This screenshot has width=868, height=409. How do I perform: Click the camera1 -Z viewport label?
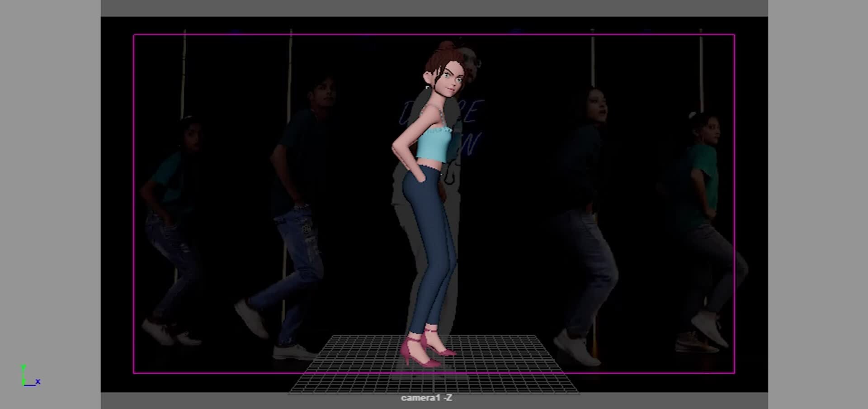tap(427, 399)
